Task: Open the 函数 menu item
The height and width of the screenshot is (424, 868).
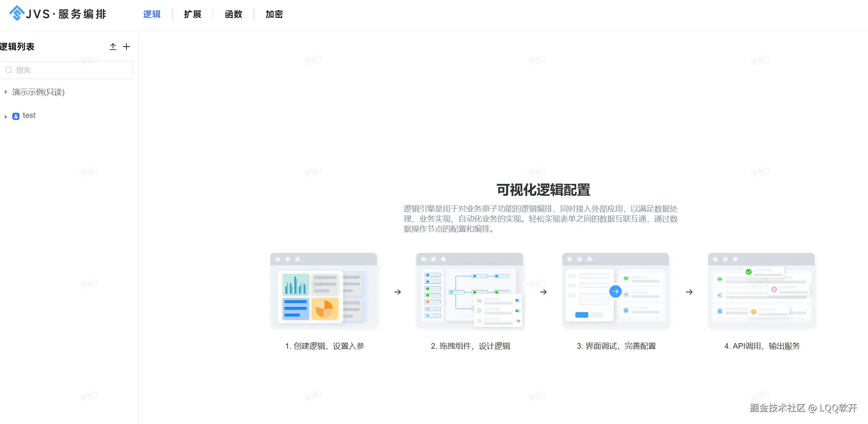Action: click(233, 14)
